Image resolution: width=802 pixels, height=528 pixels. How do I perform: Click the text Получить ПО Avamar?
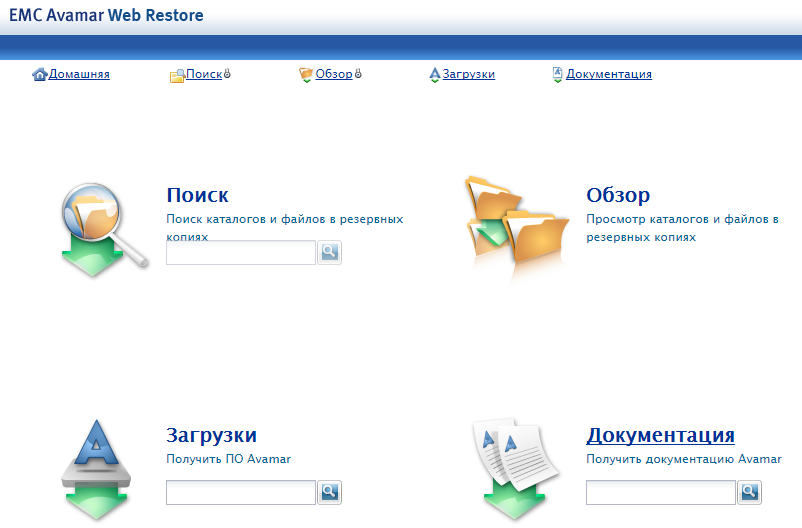pos(229,459)
